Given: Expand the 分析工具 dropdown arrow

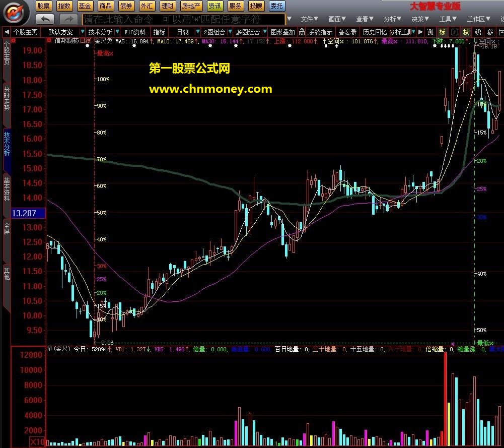Looking at the screenshot, I should (x=413, y=32).
